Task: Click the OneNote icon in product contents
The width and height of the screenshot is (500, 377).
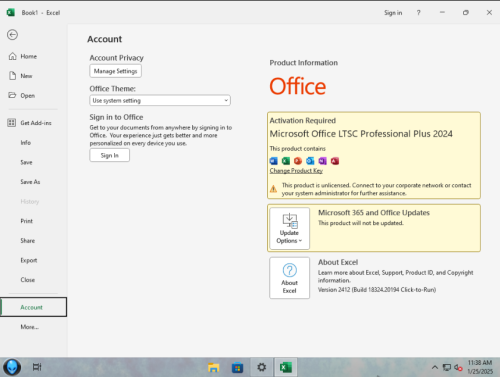Action: pos(322,161)
